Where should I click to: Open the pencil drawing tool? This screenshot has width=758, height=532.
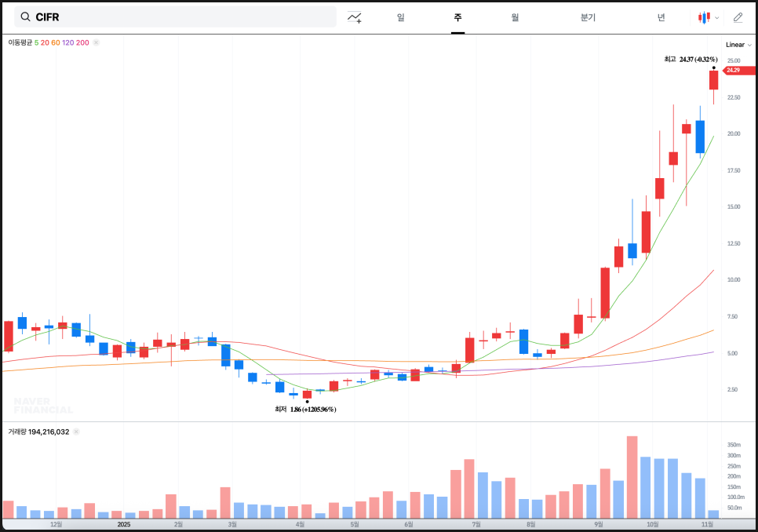[738, 17]
